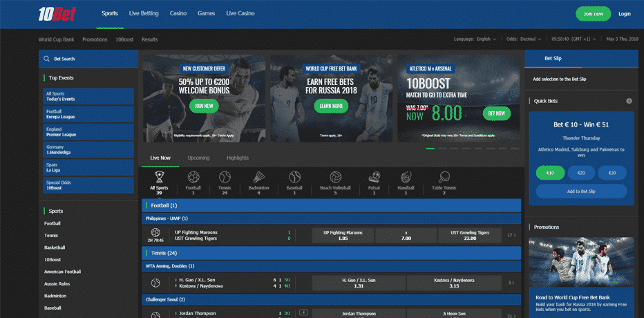644x318 pixels.
Task: Select All Sports Today's Events
Action: [x=88, y=97]
